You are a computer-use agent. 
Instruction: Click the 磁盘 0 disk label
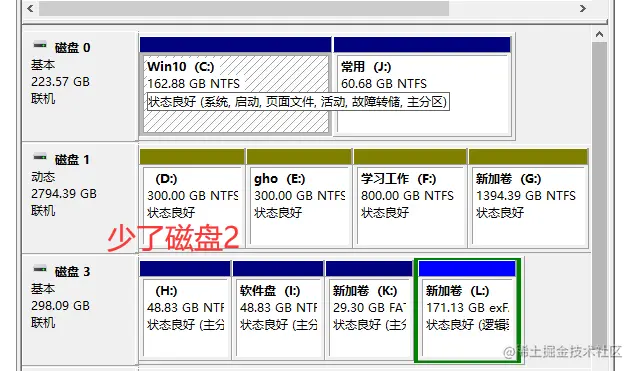(72, 48)
